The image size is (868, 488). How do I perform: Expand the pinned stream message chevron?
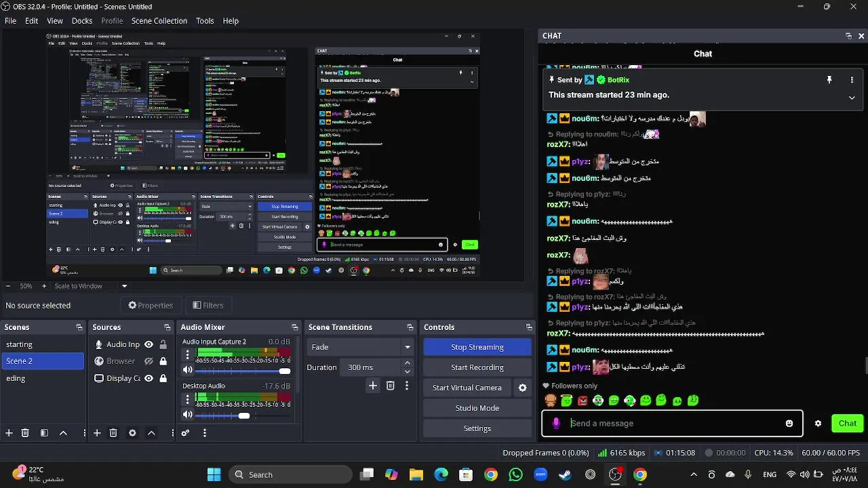point(852,98)
